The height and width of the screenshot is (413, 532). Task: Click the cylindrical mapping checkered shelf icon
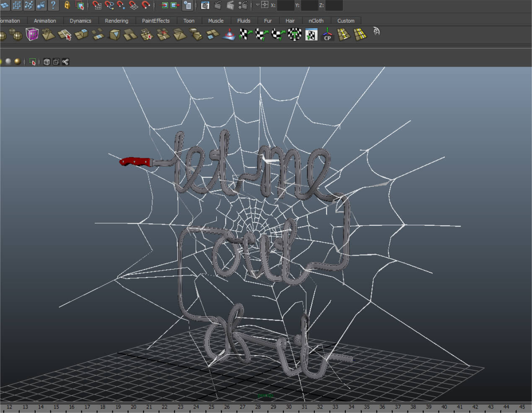262,35
